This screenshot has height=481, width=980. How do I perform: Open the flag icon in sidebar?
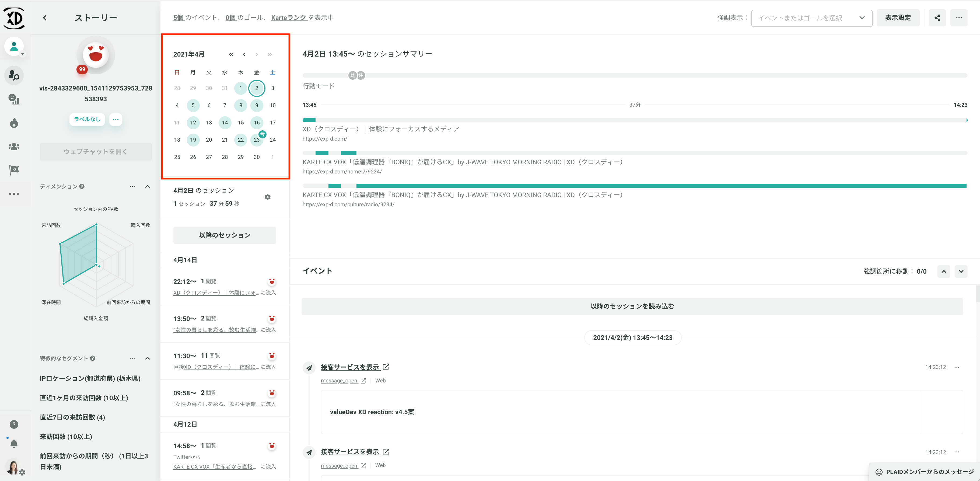coord(14,170)
